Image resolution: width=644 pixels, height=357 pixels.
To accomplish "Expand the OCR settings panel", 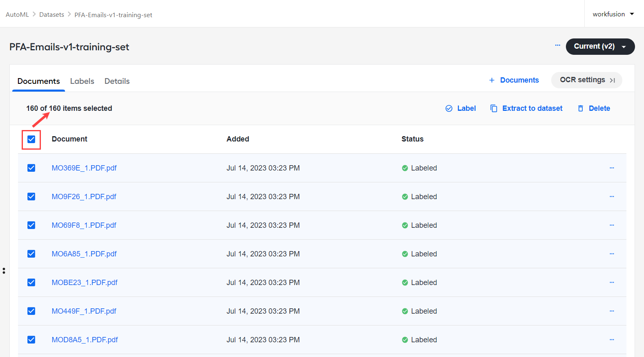I will pyautogui.click(x=586, y=80).
